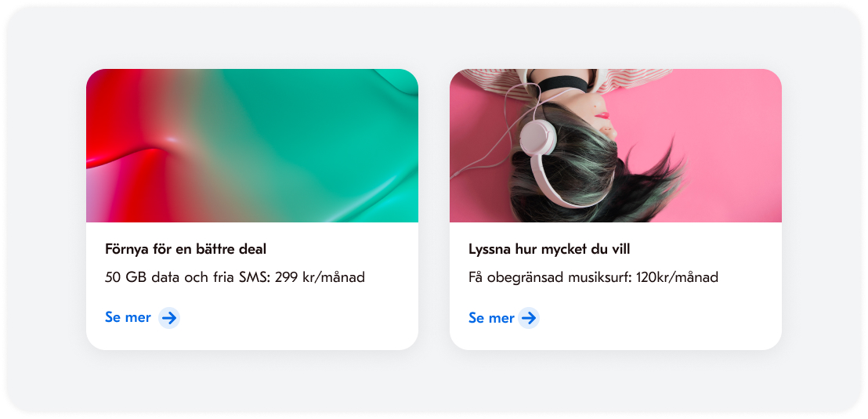This screenshot has width=868, height=419.
Task: Click the Få obegränsad musiksurf price text
Action: [x=593, y=277]
